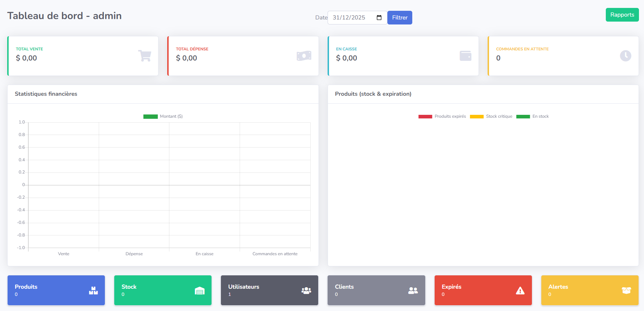
Task: Click the warehouse icon on Stock tile
Action: tap(200, 290)
